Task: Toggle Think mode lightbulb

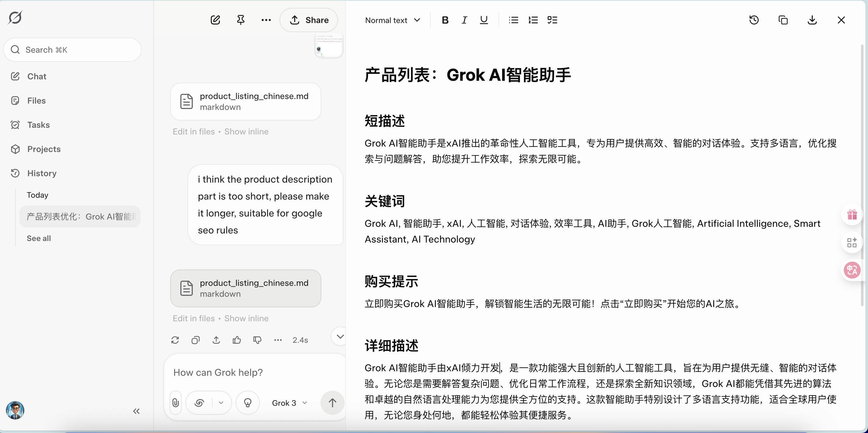Action: (248, 403)
